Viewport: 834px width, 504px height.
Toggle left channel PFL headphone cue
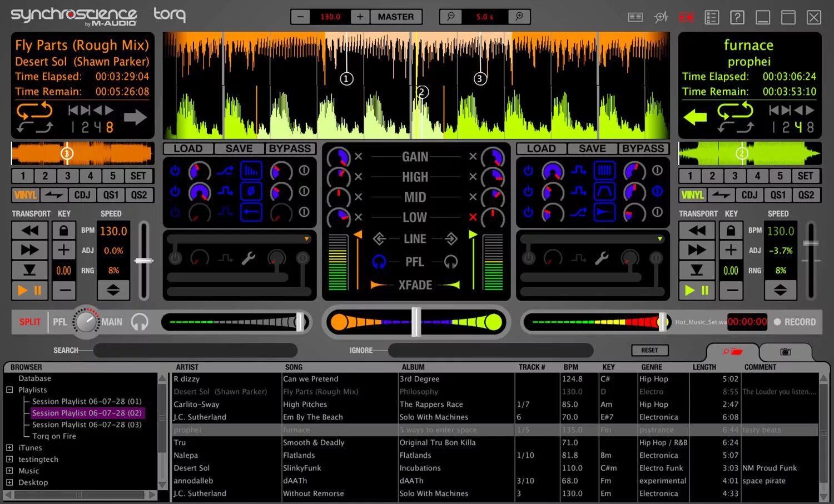379,261
